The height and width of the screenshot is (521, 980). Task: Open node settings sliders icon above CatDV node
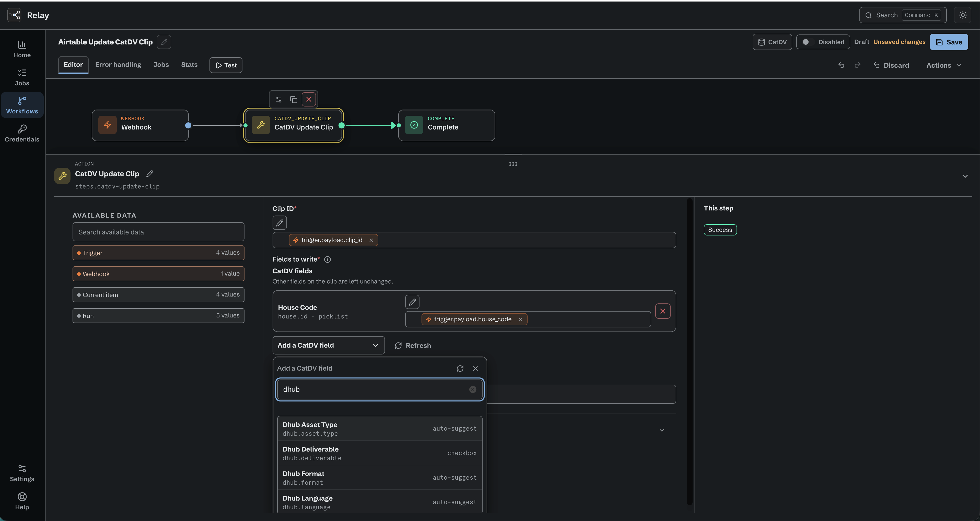tap(278, 100)
